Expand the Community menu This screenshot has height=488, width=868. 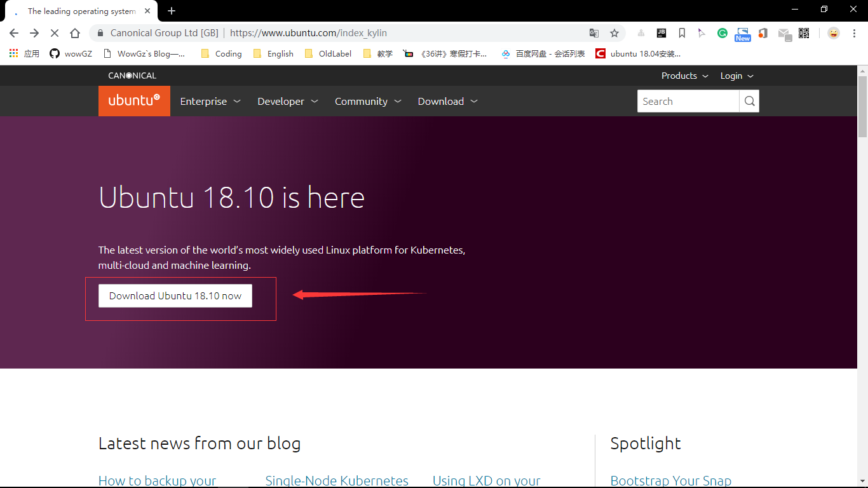coord(369,101)
